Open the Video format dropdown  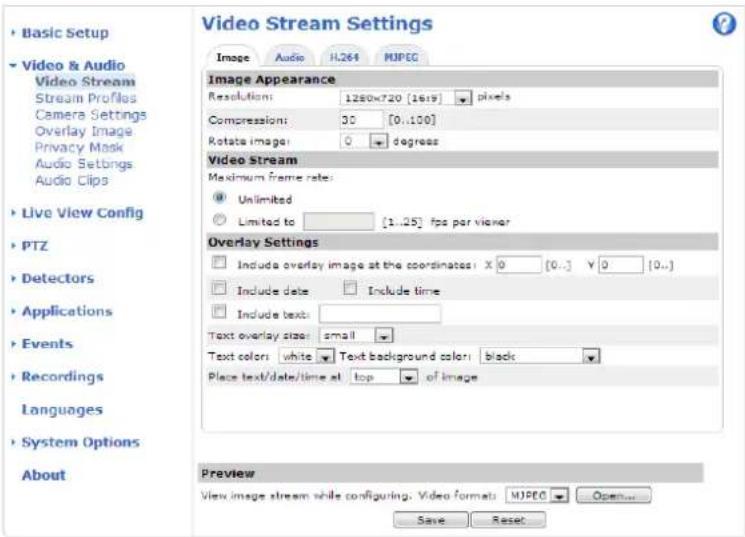click(537, 496)
